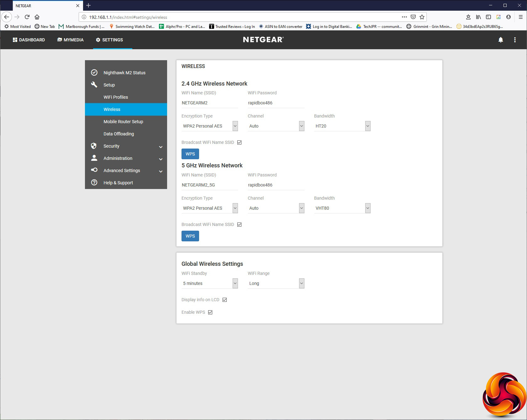The image size is (527, 420).
Task: Open the HT20 Bandwidth dropdown
Action: click(342, 126)
